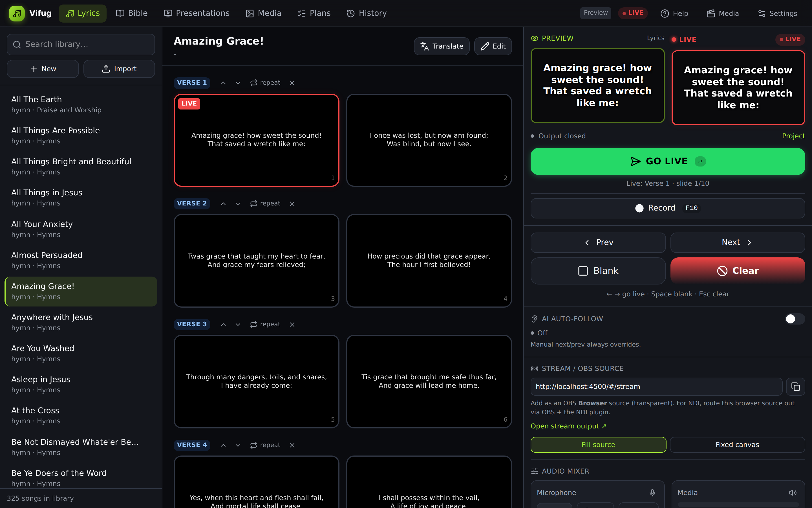Select slide 2 'I once was lost'
Image resolution: width=812 pixels, height=508 pixels.
click(429, 140)
